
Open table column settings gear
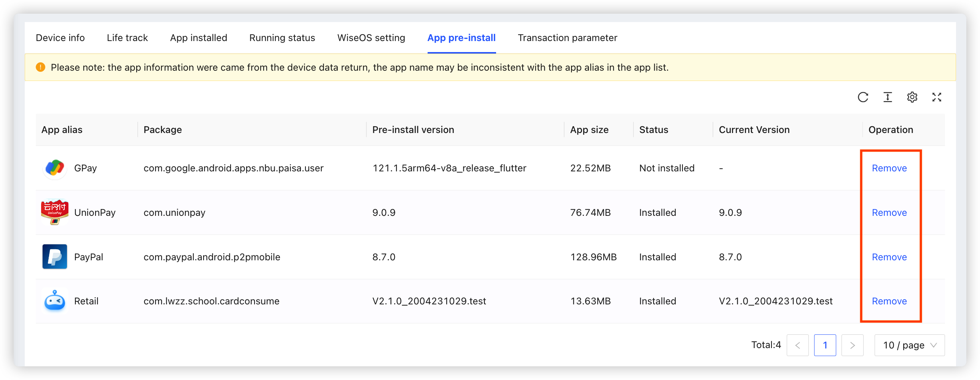pyautogui.click(x=912, y=97)
